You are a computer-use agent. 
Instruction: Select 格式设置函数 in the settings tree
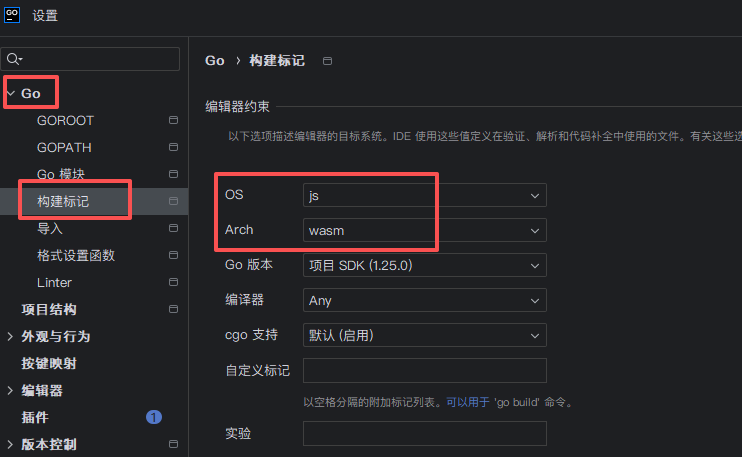pyautogui.click(x=76, y=256)
